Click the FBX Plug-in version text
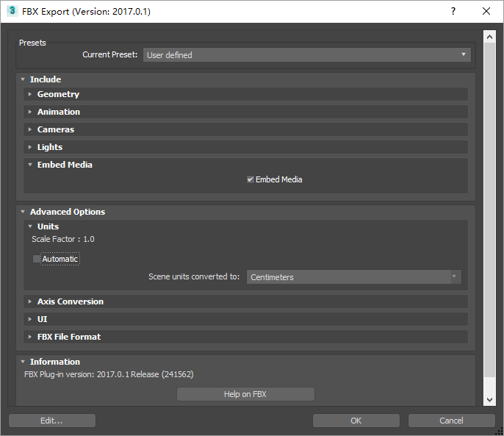The height and width of the screenshot is (436, 504). (109, 374)
